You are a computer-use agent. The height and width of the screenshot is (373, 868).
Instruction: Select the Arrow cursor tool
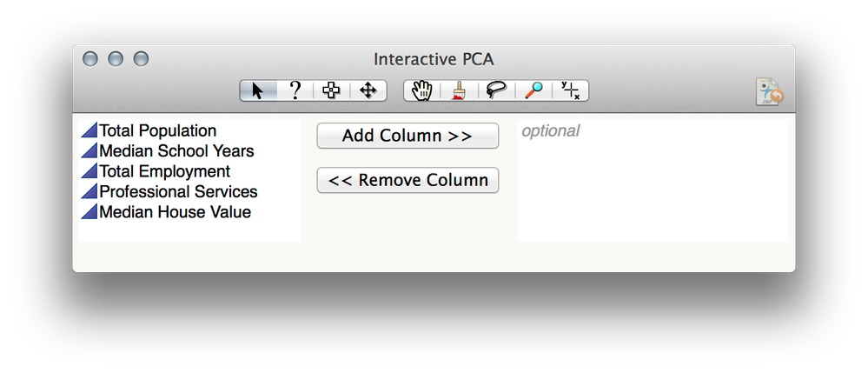tap(258, 90)
